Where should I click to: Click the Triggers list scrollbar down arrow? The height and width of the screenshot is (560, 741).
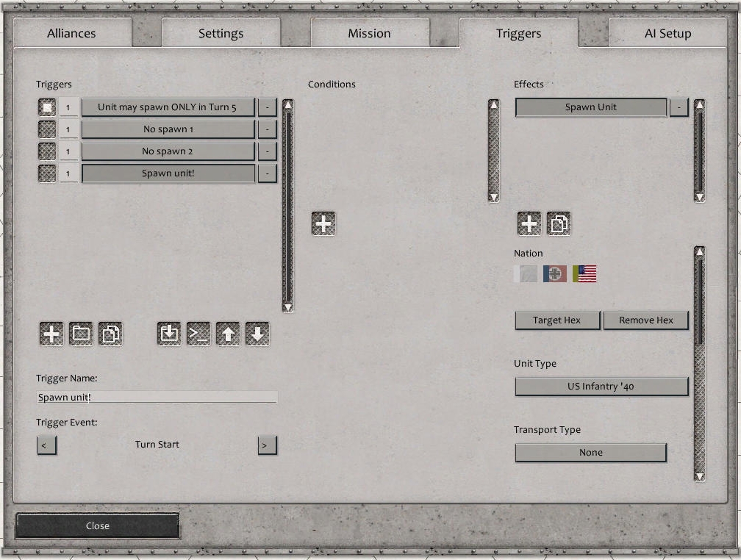[x=288, y=308]
